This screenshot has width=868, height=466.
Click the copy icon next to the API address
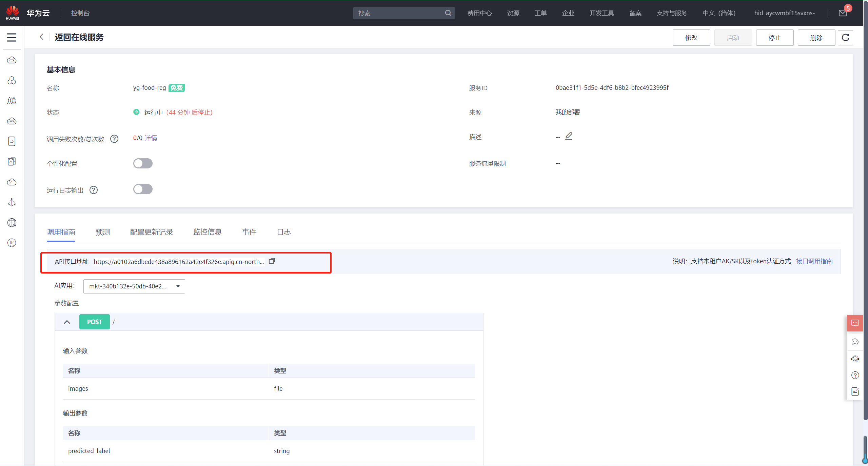272,261
